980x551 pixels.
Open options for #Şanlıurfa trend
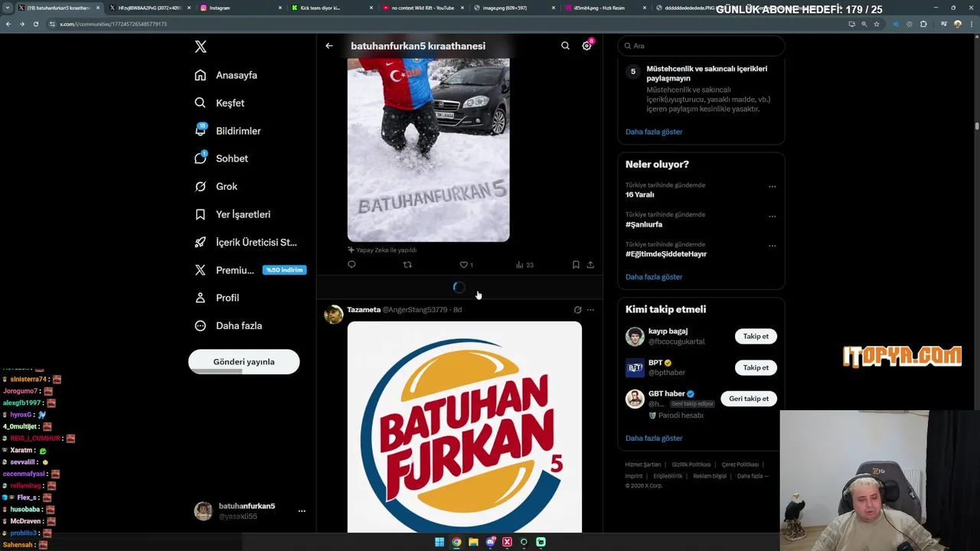[772, 216]
